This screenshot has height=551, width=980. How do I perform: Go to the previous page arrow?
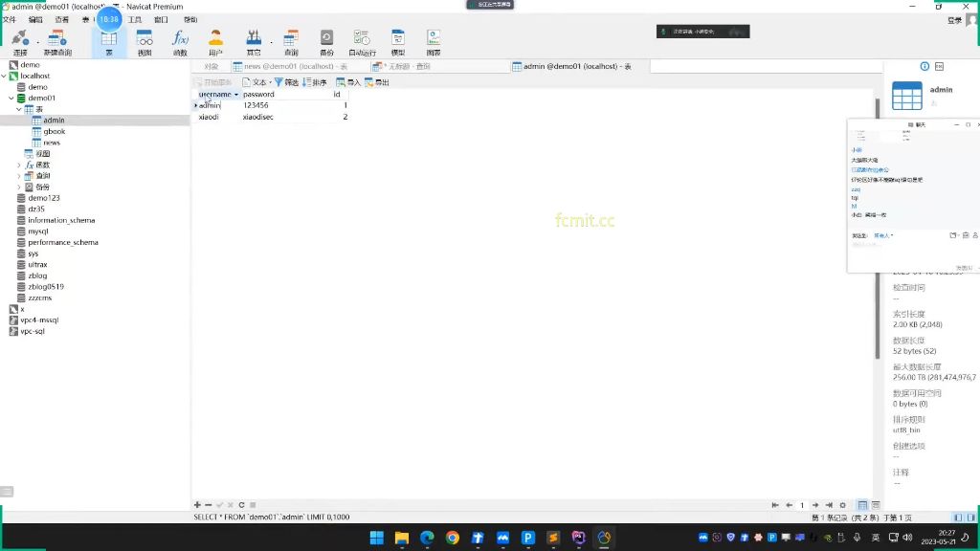[x=789, y=505]
